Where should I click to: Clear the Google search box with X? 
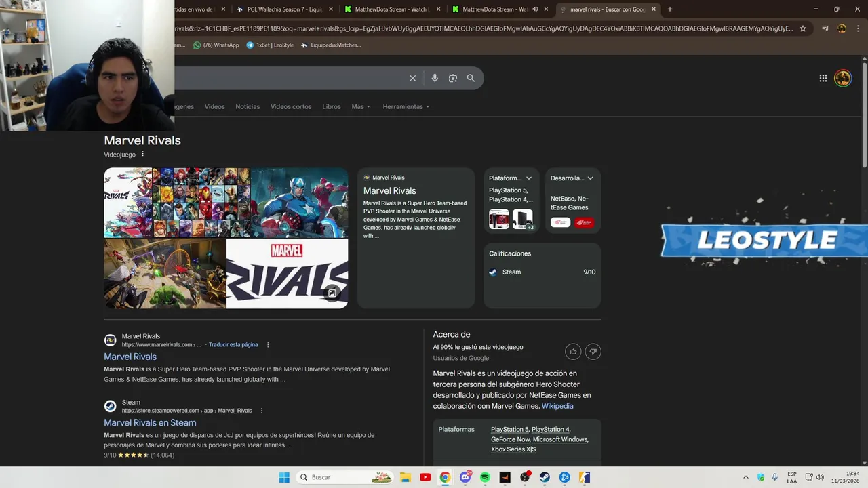(412, 78)
